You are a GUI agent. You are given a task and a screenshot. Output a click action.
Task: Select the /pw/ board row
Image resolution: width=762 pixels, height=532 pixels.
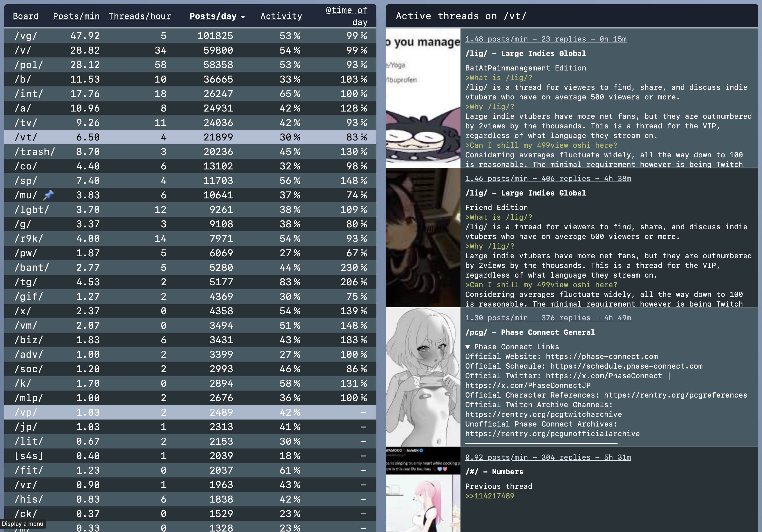pos(190,253)
